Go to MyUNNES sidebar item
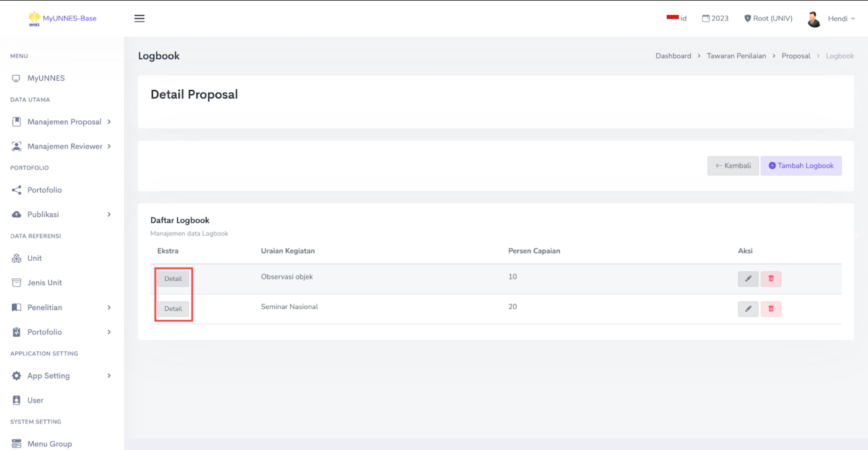868x450 pixels. coord(46,78)
